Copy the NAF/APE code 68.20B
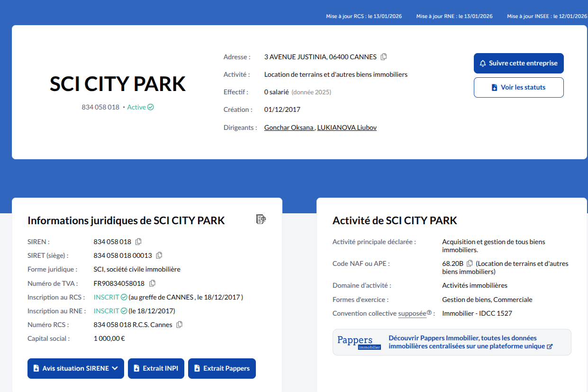Image resolution: width=588 pixels, height=392 pixels. (x=470, y=264)
